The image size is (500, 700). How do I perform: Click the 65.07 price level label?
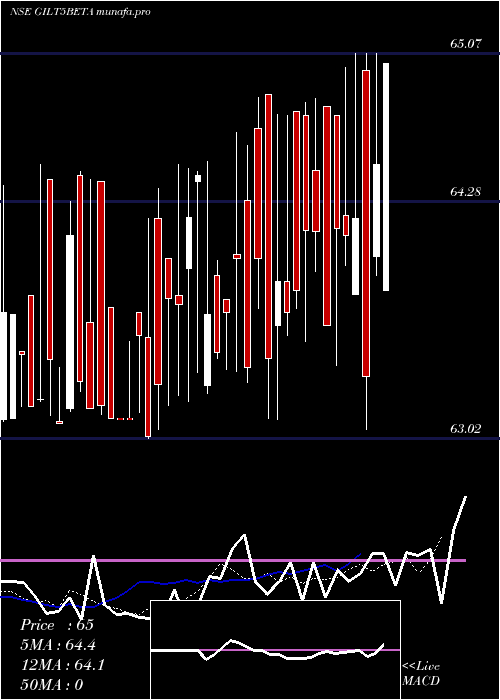[x=466, y=44]
